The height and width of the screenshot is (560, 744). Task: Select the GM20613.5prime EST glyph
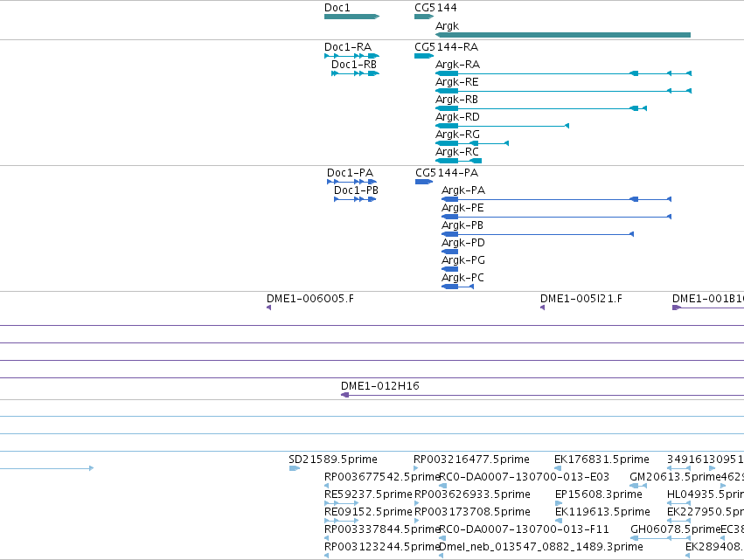638,486
